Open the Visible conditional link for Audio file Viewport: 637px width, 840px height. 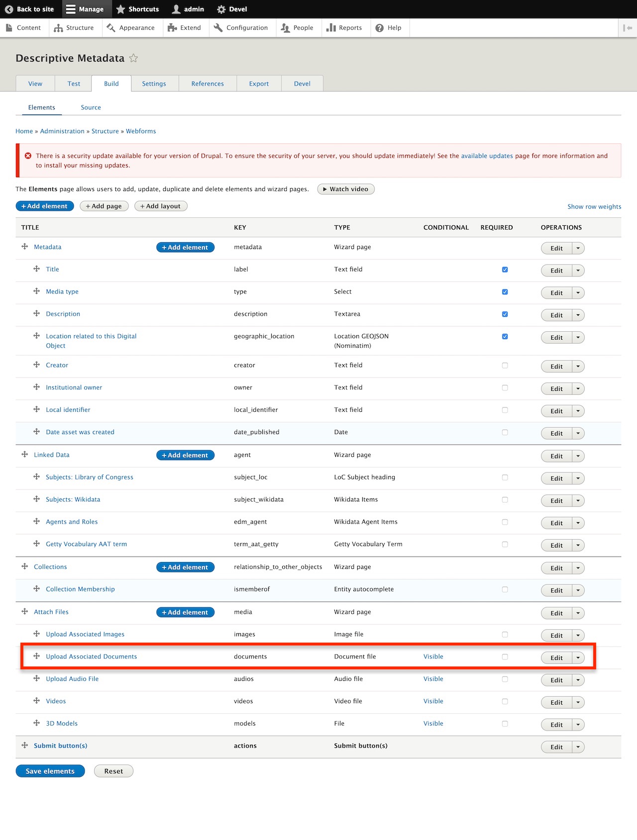click(433, 679)
